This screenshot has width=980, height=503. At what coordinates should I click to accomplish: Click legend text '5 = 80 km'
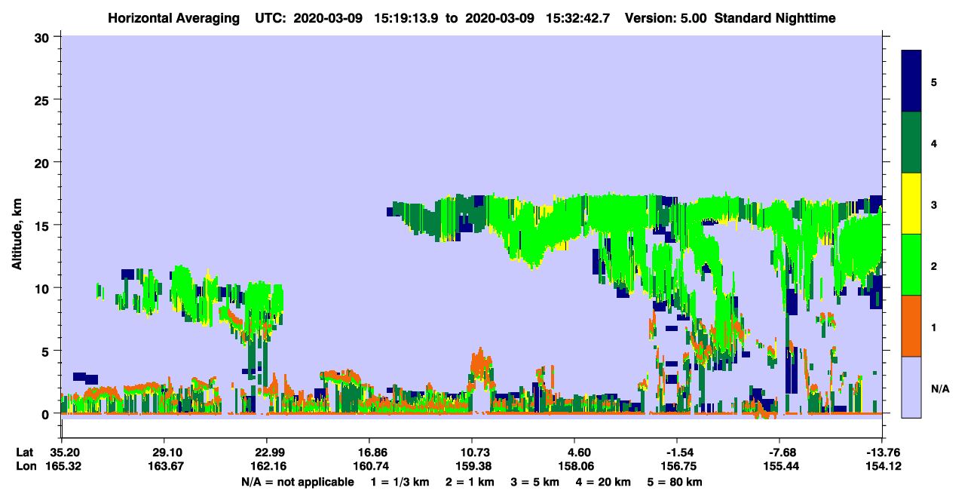click(675, 482)
